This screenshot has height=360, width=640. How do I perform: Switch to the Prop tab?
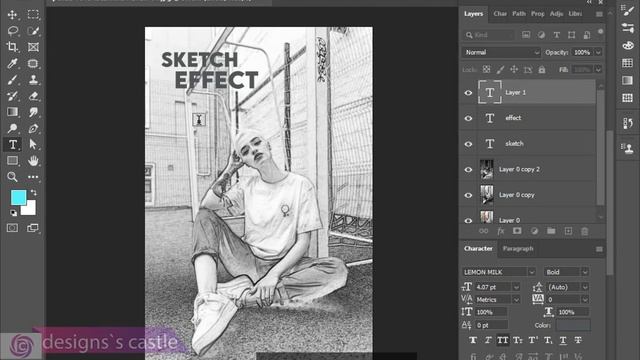click(x=538, y=14)
